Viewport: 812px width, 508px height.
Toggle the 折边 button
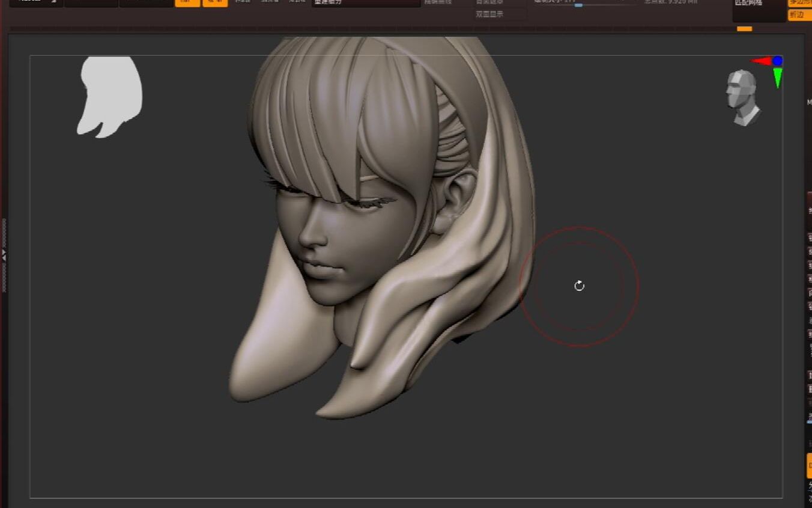[x=800, y=15]
